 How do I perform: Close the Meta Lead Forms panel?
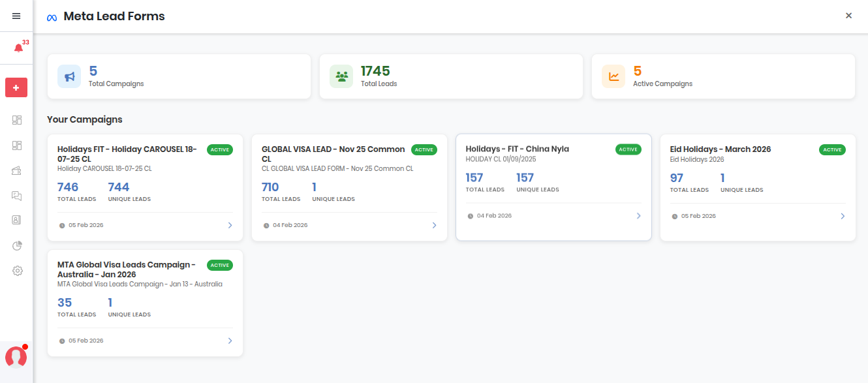coord(848,16)
